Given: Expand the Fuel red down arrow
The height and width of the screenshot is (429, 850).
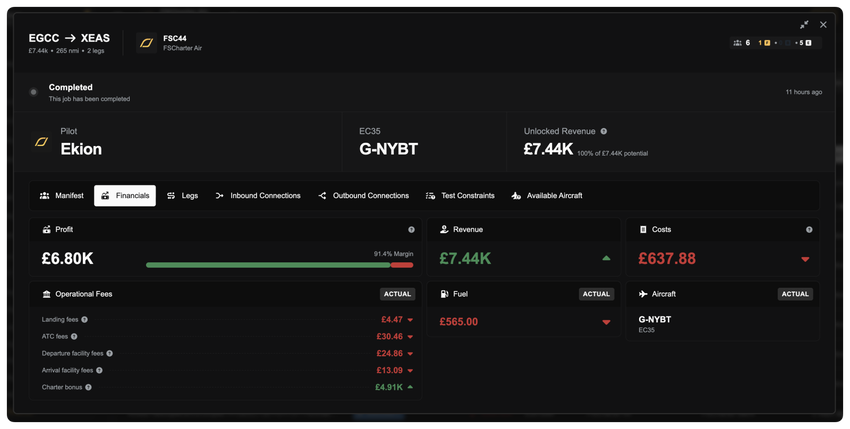Looking at the screenshot, I should 606,322.
